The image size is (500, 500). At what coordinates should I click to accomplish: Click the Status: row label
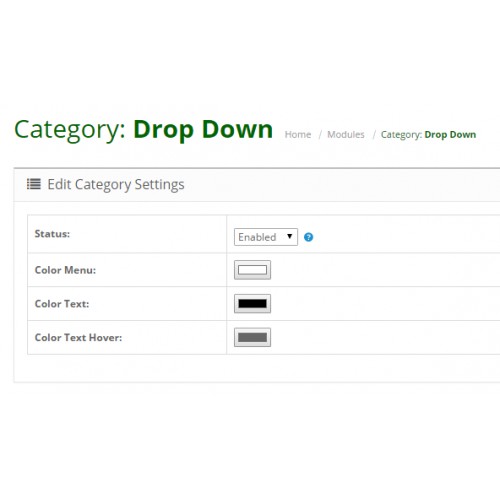point(52,234)
